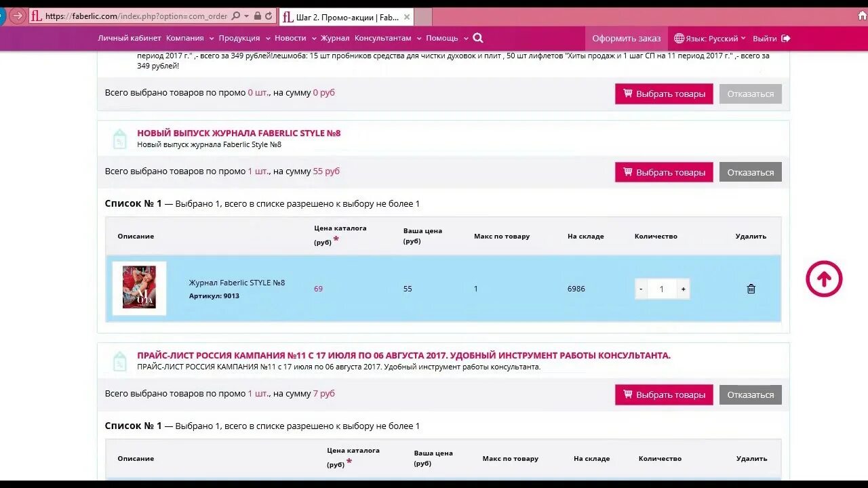Click Цена каталога header in first table

(x=340, y=235)
